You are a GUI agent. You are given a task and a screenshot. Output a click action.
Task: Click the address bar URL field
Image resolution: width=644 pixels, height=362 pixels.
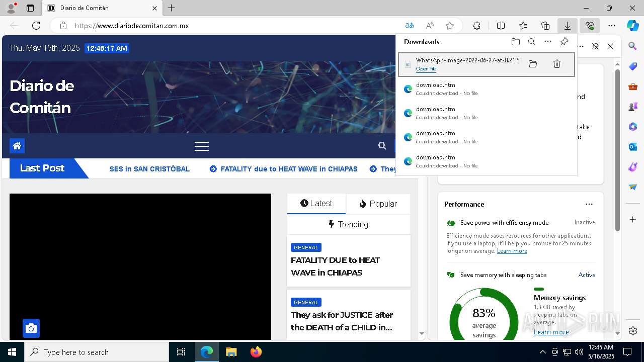(x=236, y=26)
